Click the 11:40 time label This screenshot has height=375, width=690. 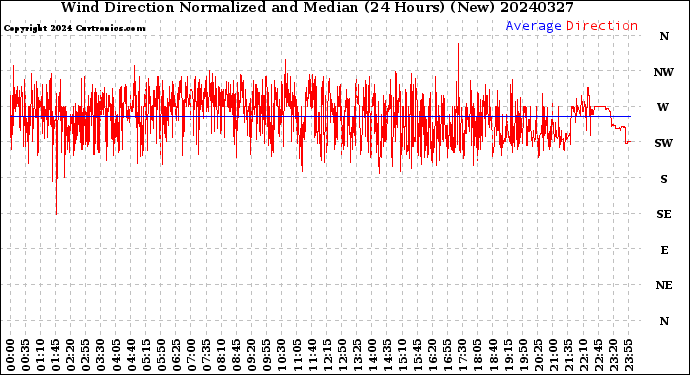tap(312, 355)
